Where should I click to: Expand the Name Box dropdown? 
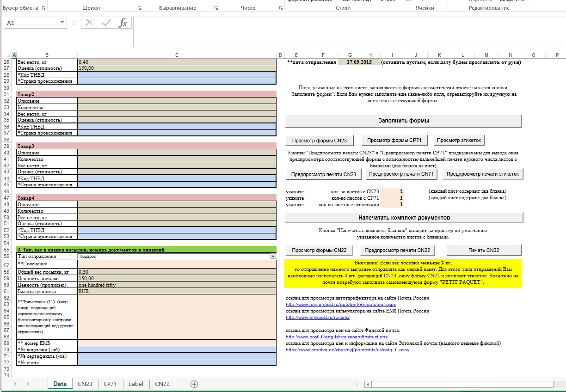pyautogui.click(x=62, y=23)
